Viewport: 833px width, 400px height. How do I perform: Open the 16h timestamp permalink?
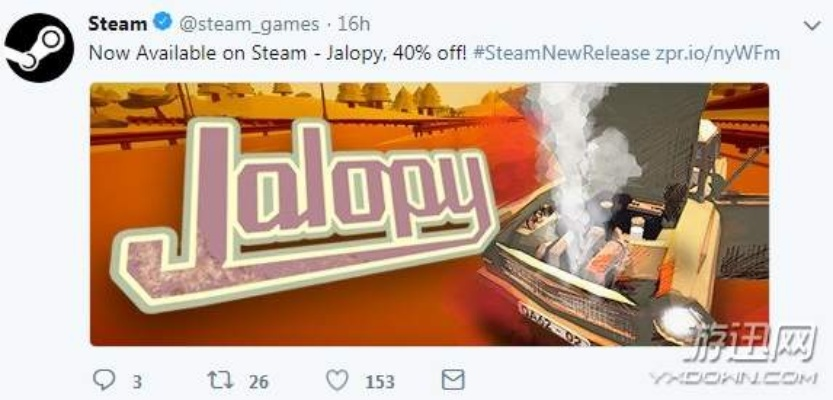[354, 24]
